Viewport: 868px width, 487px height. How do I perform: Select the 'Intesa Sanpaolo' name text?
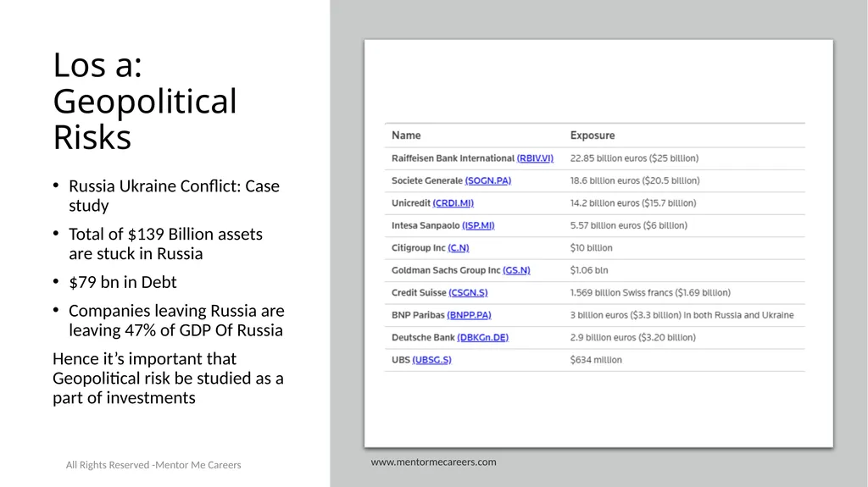tap(426, 225)
